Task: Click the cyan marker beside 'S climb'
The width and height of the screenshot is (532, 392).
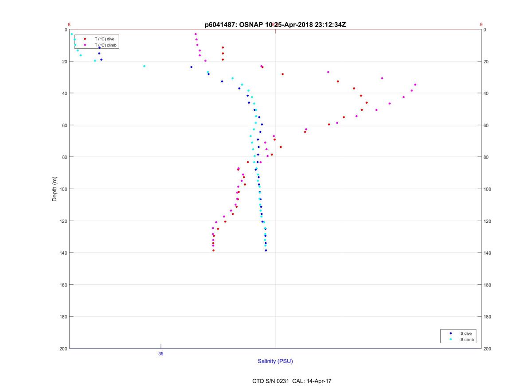Action: coord(451,339)
